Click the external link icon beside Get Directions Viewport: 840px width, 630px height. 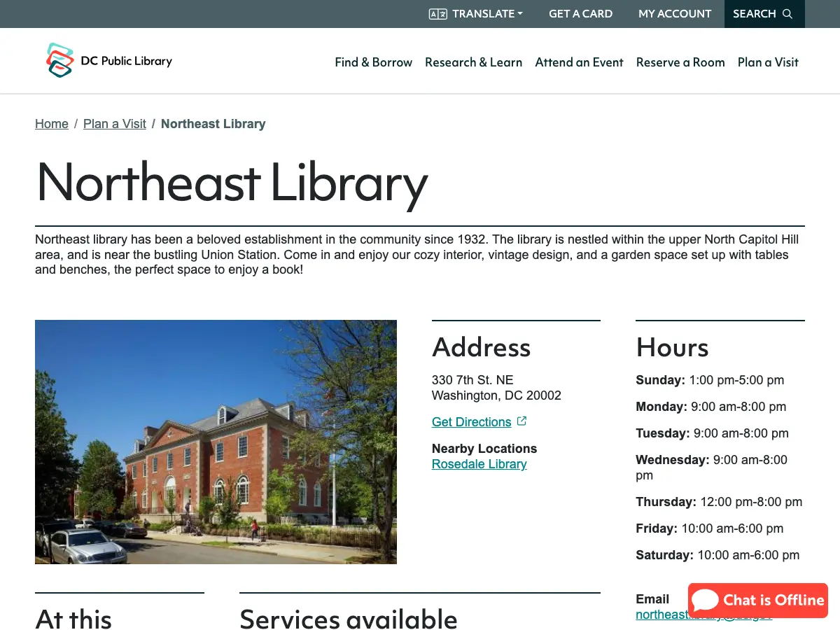pos(521,421)
